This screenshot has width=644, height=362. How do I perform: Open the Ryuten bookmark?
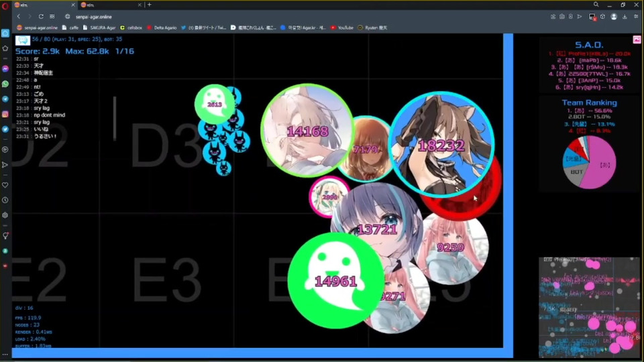coord(372,27)
